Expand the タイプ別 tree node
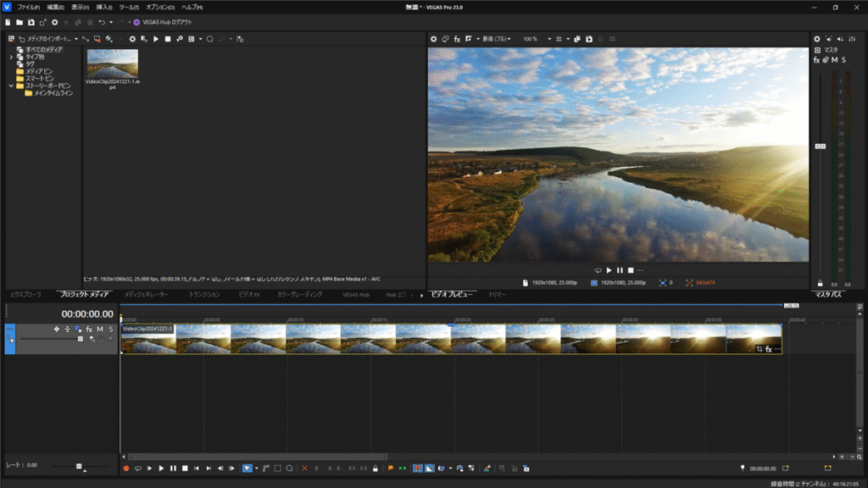868x488 pixels. [11, 57]
